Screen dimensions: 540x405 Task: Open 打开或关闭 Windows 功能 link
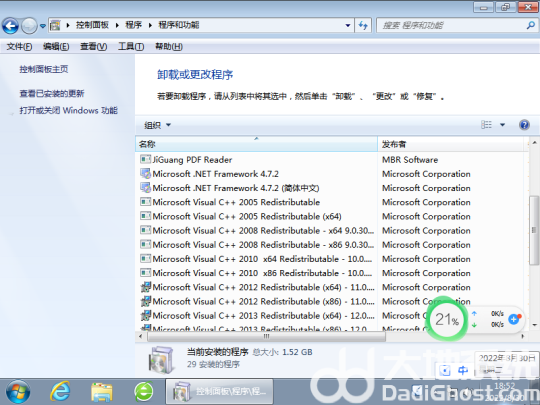point(68,111)
